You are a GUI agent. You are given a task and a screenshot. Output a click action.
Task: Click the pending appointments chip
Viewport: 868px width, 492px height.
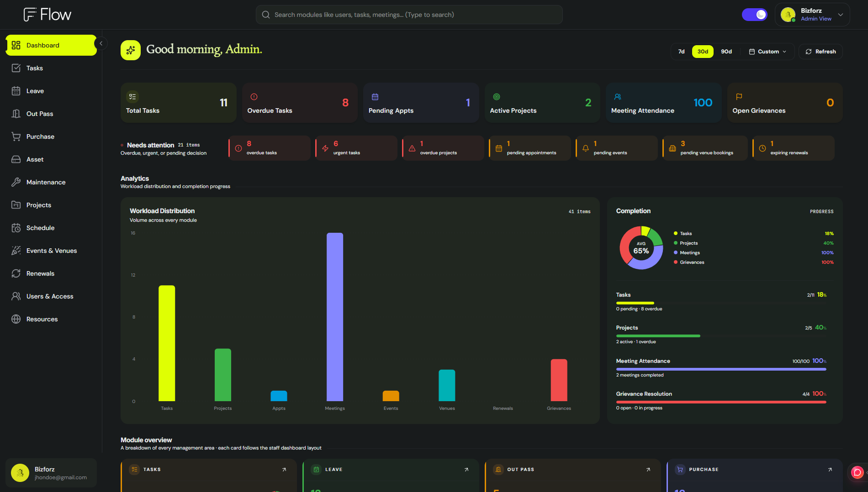530,148
